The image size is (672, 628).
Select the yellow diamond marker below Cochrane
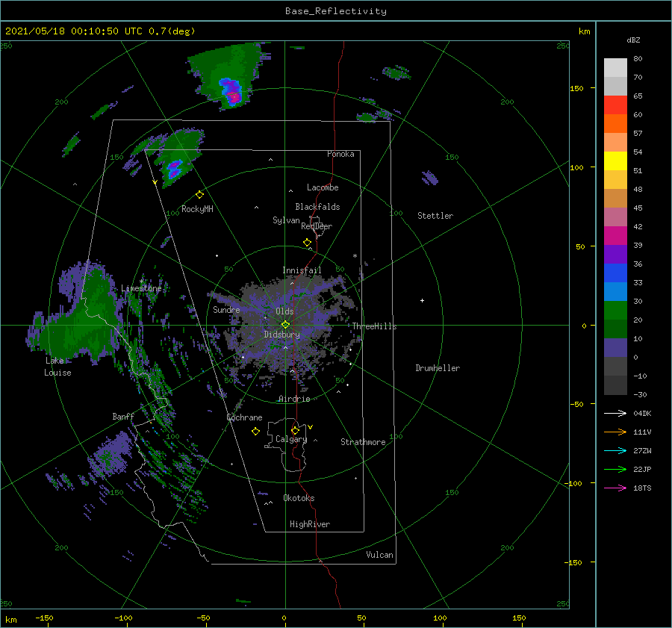255,431
